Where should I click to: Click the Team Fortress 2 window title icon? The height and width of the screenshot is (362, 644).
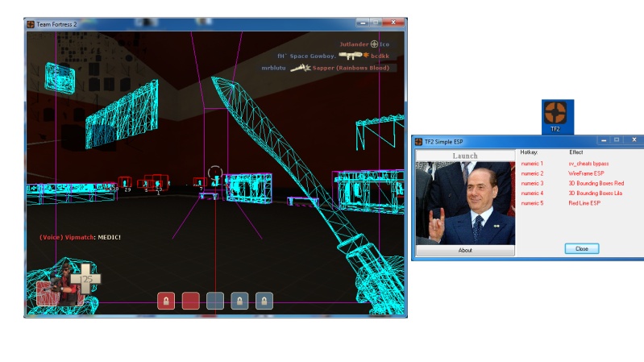(x=31, y=24)
